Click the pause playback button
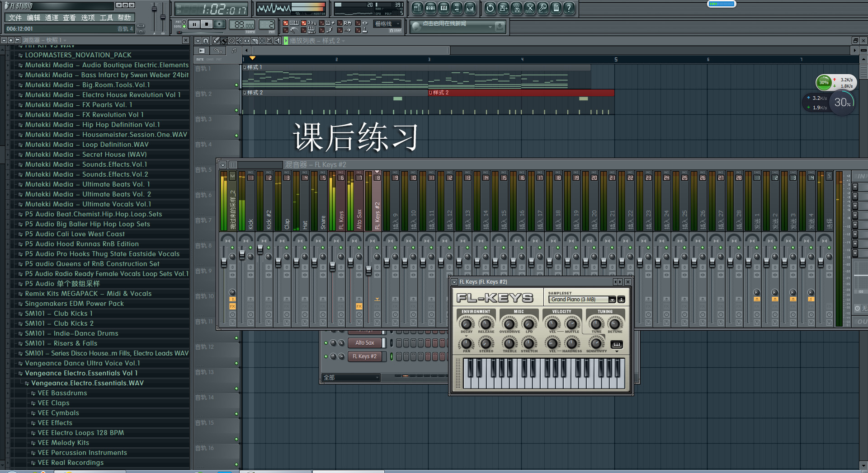Image resolution: width=868 pixels, height=473 pixels. [194, 24]
